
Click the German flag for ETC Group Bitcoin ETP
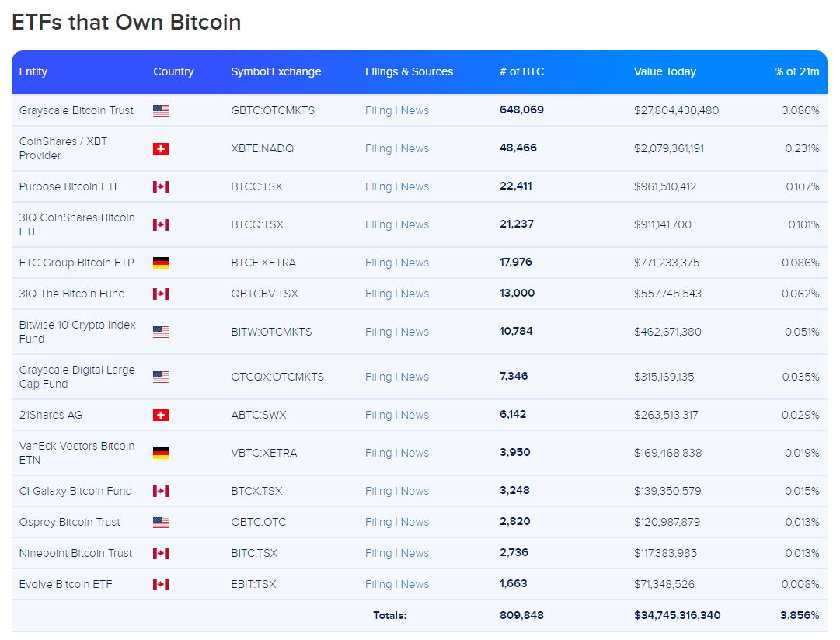pos(161,263)
